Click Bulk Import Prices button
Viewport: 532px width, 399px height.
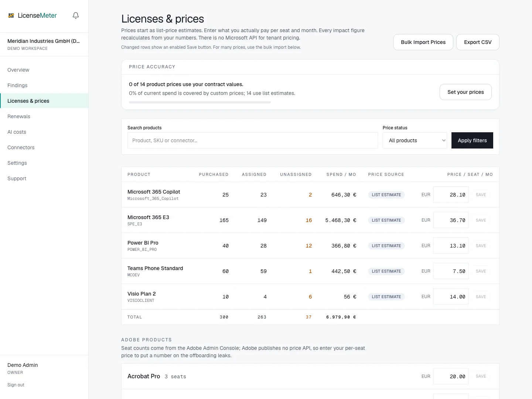pos(423,42)
